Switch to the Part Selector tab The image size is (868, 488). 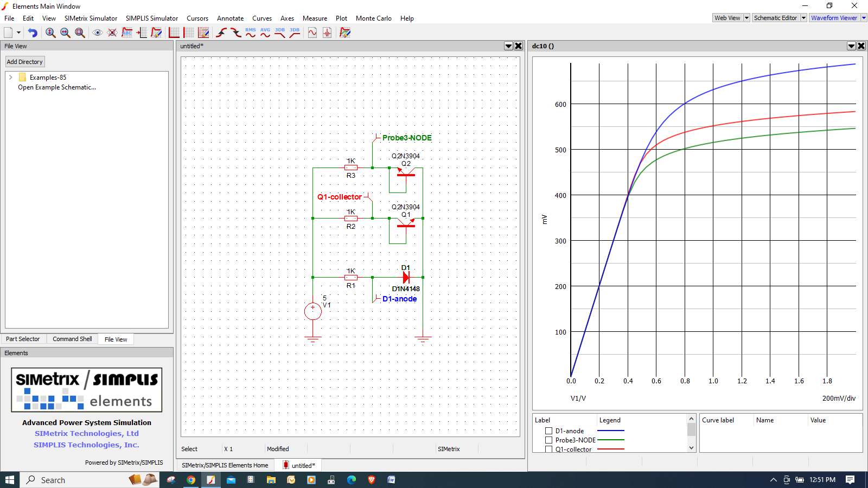[23, 339]
